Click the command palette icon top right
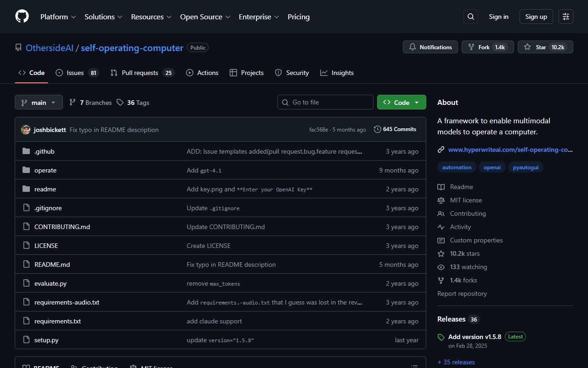 point(565,16)
